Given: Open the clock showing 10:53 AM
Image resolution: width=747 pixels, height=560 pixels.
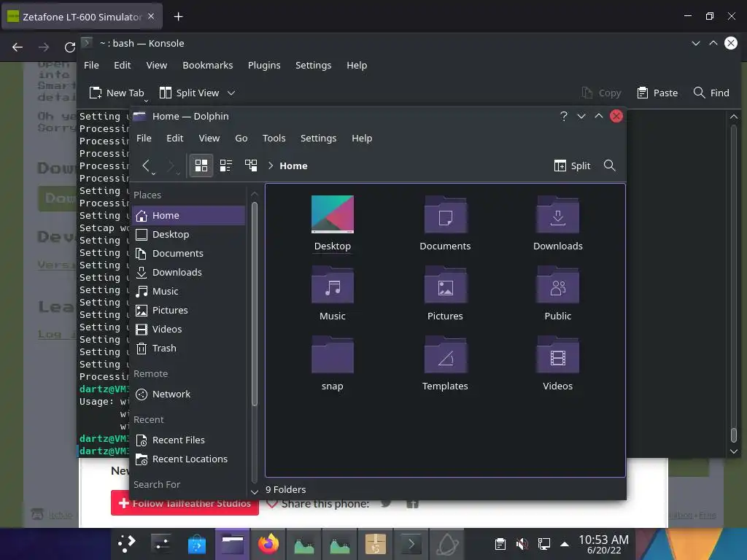Looking at the screenshot, I should [x=603, y=544].
